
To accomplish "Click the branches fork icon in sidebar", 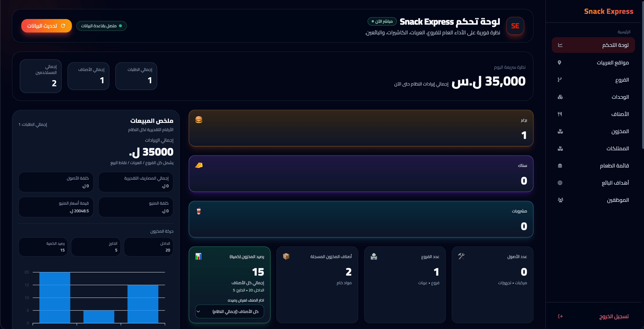I will point(559,80).
